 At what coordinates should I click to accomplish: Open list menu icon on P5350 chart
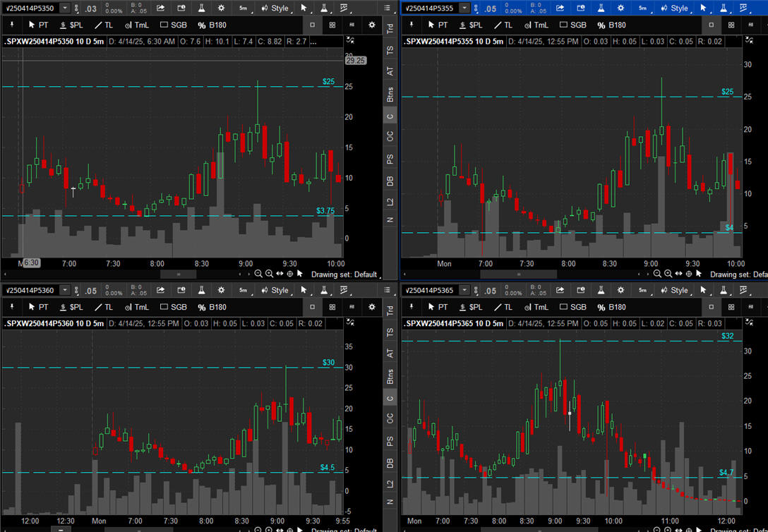(x=387, y=8)
